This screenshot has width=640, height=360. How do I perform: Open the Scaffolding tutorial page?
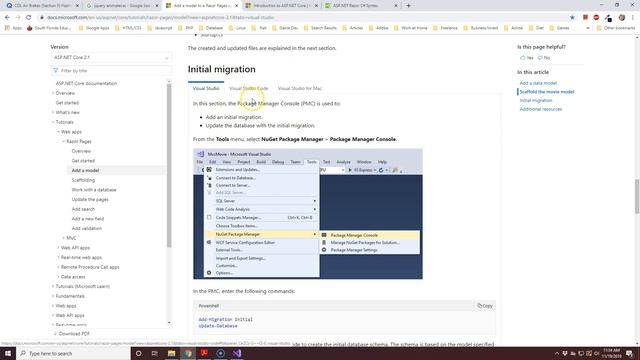(x=83, y=180)
